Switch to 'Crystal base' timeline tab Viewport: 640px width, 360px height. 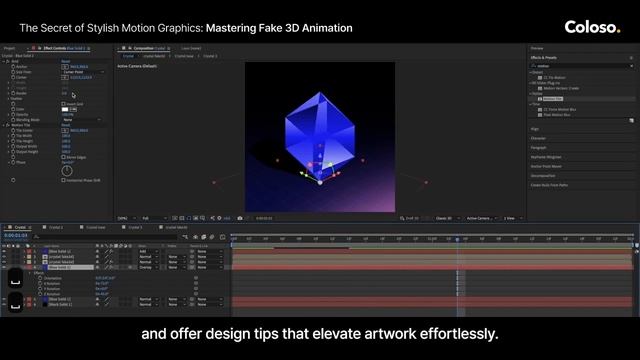[x=96, y=227]
